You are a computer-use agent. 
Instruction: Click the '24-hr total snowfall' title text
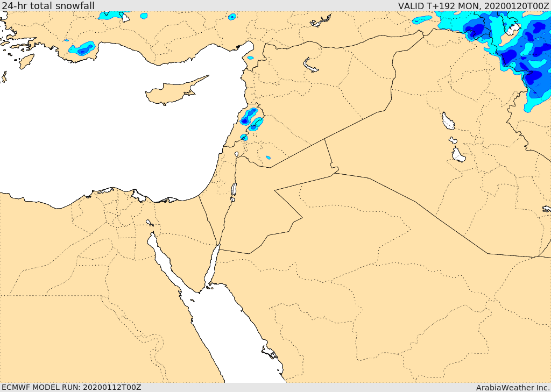pos(48,5)
